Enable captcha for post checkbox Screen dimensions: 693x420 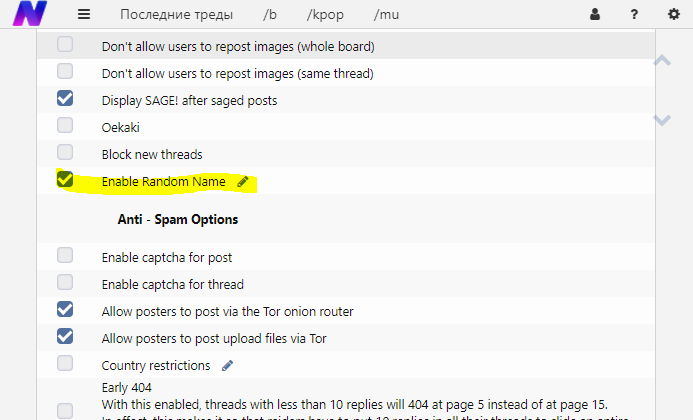pos(65,256)
